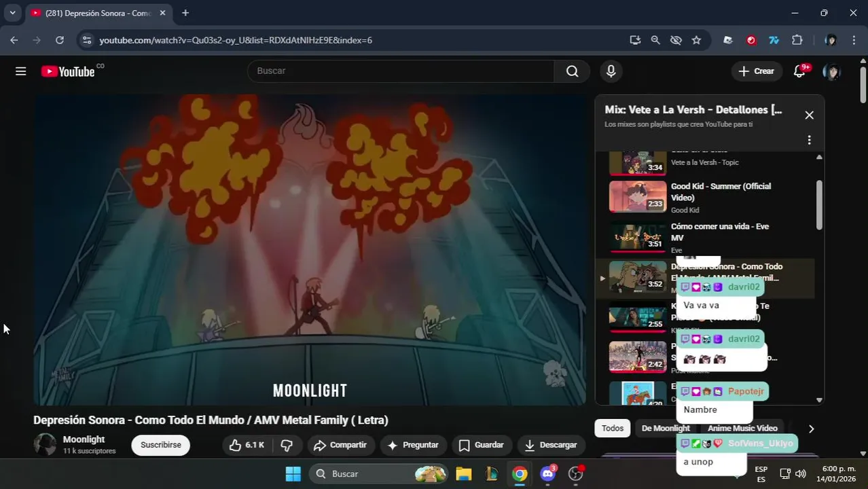
Task: Bookmark this page with star icon
Action: pyautogui.click(x=696, y=40)
